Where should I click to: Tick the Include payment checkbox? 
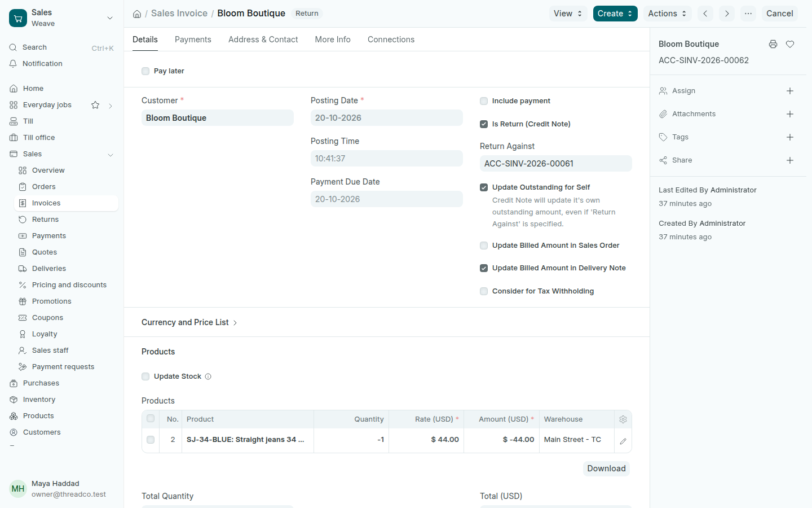click(x=484, y=101)
